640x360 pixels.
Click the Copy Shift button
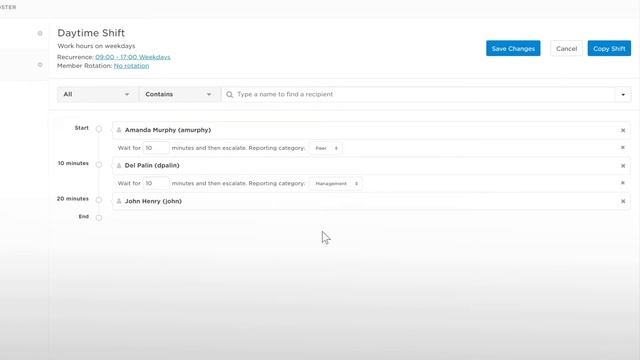click(x=609, y=49)
